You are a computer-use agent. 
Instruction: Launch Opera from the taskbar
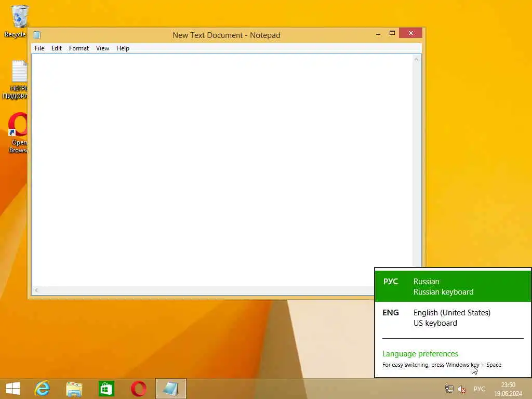point(138,389)
